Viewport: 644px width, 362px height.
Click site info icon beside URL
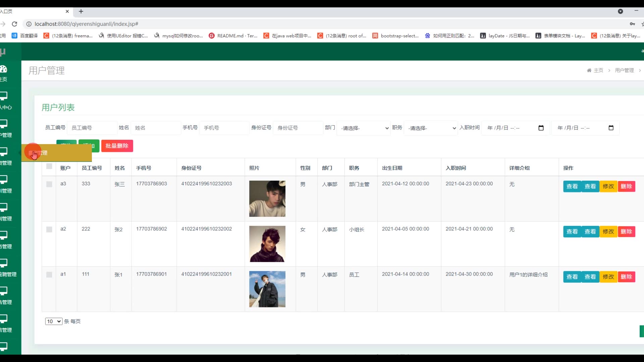29,24
